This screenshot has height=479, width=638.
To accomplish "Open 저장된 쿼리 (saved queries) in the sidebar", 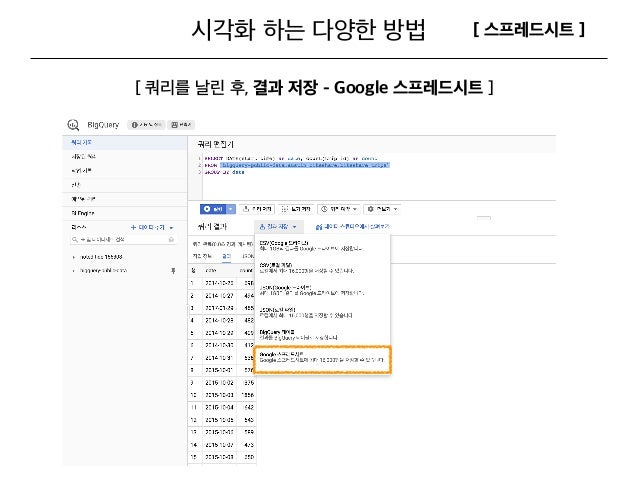I will point(125,157).
